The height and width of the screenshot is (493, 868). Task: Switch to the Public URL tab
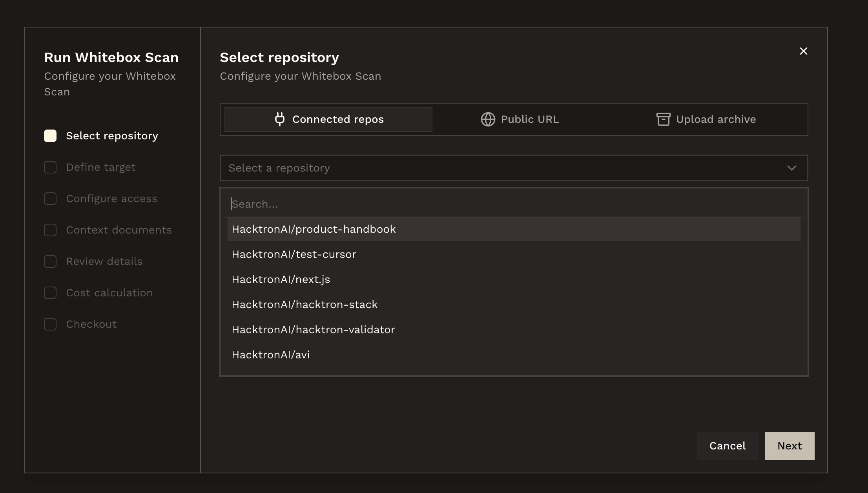pos(520,119)
